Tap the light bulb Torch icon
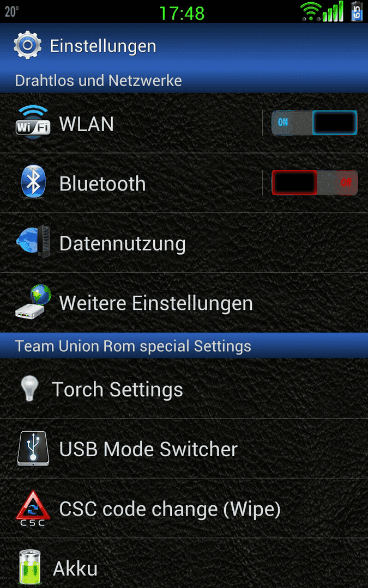 pyautogui.click(x=29, y=389)
